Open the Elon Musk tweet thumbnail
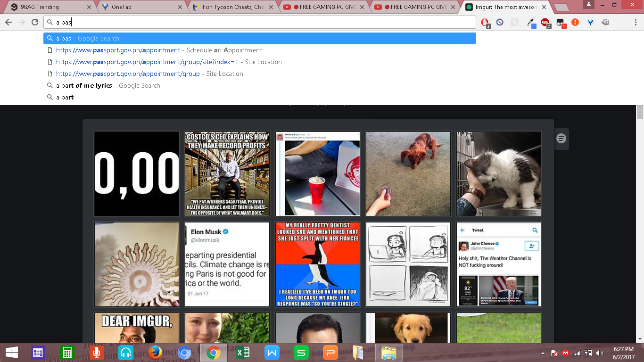This screenshot has height=362, width=644. (227, 264)
